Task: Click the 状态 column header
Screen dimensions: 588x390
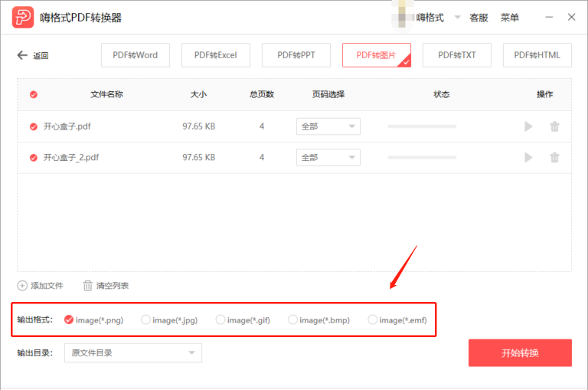Action: (x=441, y=94)
